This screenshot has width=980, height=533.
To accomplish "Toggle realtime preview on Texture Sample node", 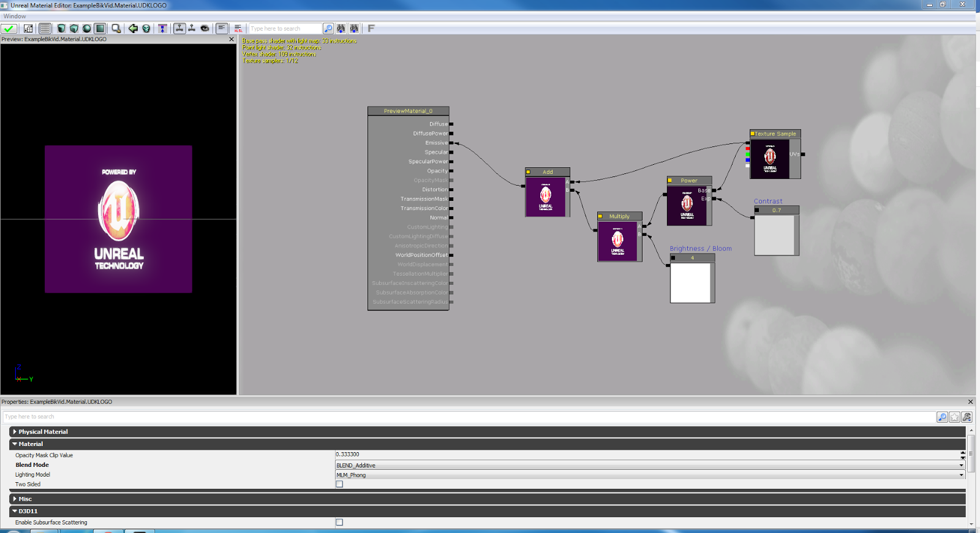I will [753, 134].
